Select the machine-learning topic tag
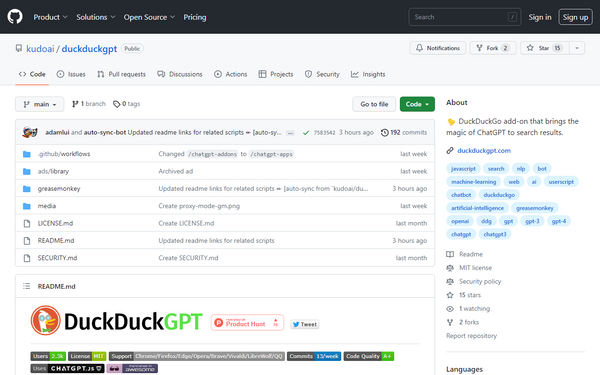 coord(473,182)
